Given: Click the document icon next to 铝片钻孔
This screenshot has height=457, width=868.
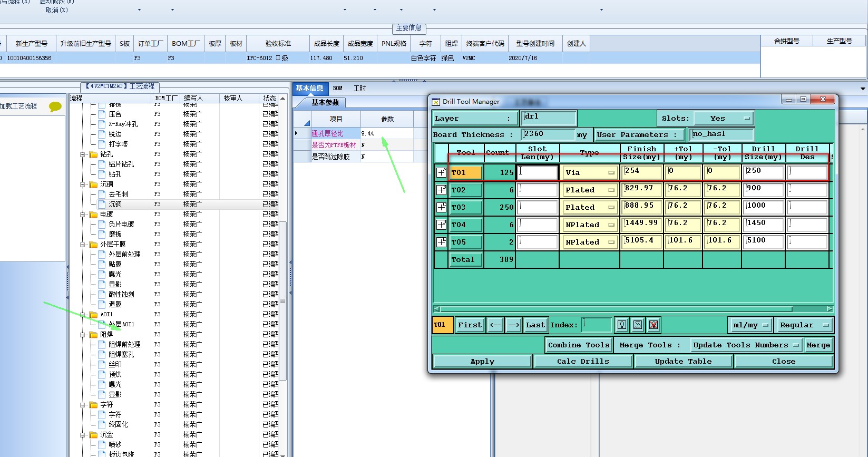Looking at the screenshot, I should coord(102,164).
